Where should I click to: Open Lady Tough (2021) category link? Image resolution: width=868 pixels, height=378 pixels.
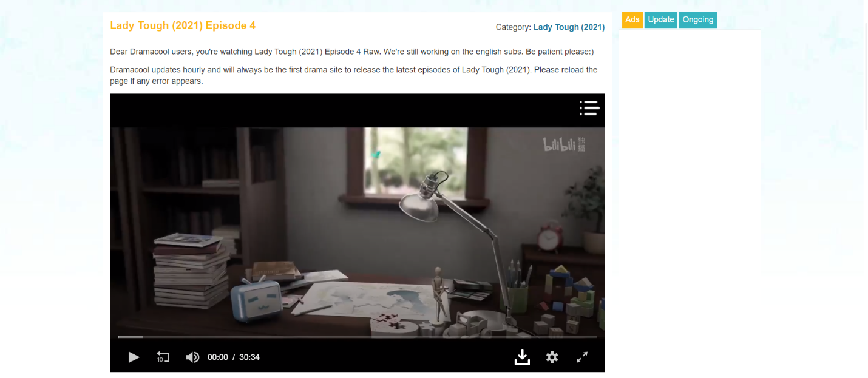pos(569,27)
